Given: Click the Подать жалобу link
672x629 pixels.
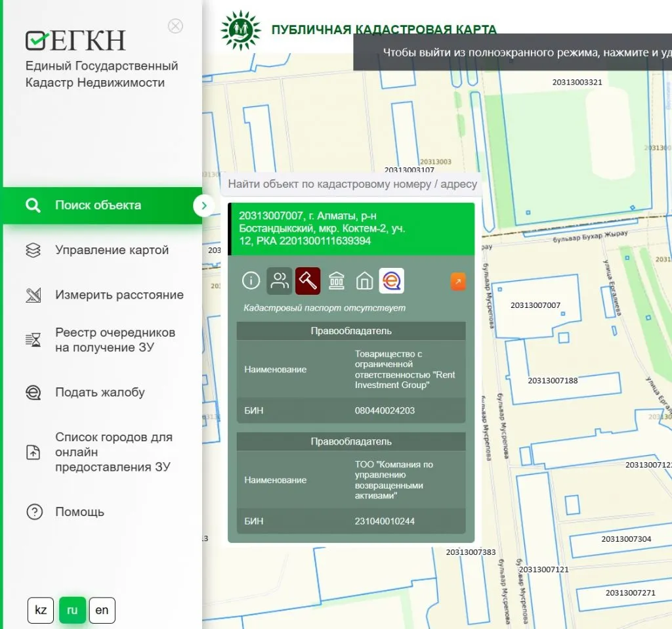Looking at the screenshot, I should click(x=100, y=393).
